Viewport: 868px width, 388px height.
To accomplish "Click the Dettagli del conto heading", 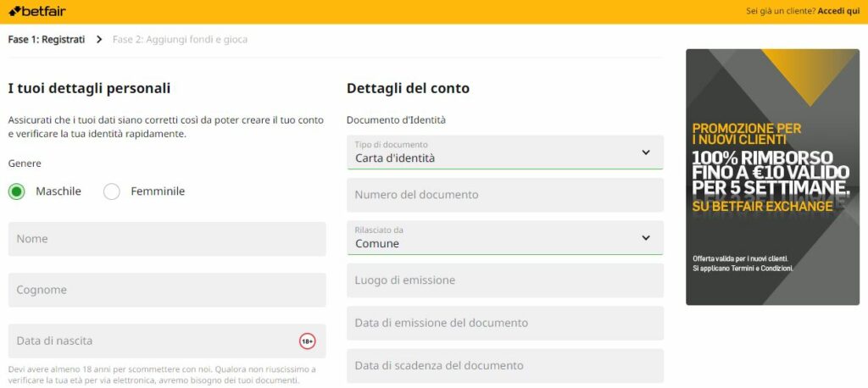I will coord(408,88).
